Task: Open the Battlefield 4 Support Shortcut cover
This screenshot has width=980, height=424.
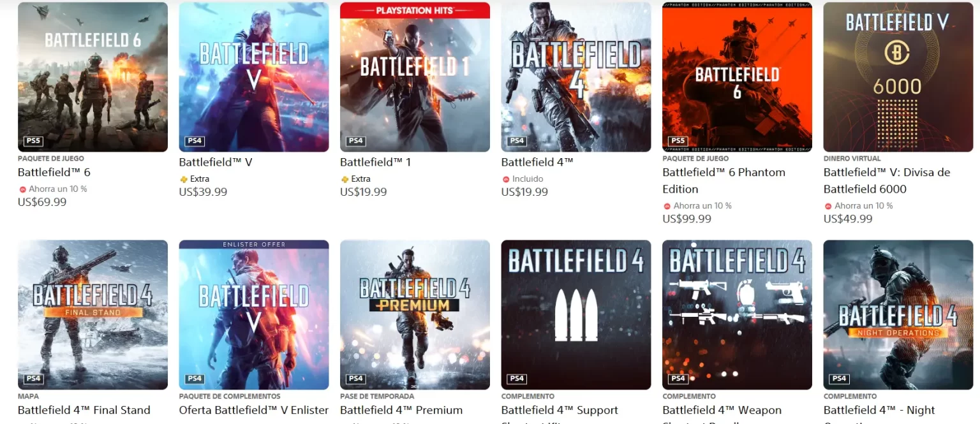Action: tap(575, 314)
